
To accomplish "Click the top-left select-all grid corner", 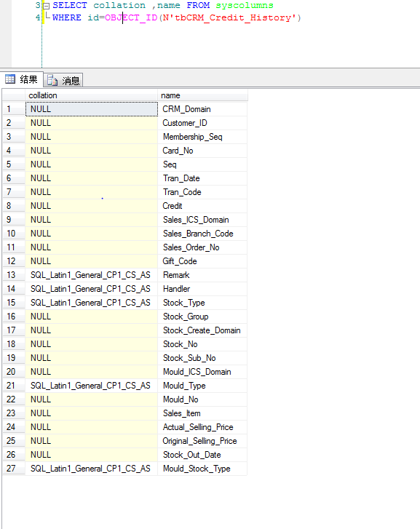I will tap(14, 95).
